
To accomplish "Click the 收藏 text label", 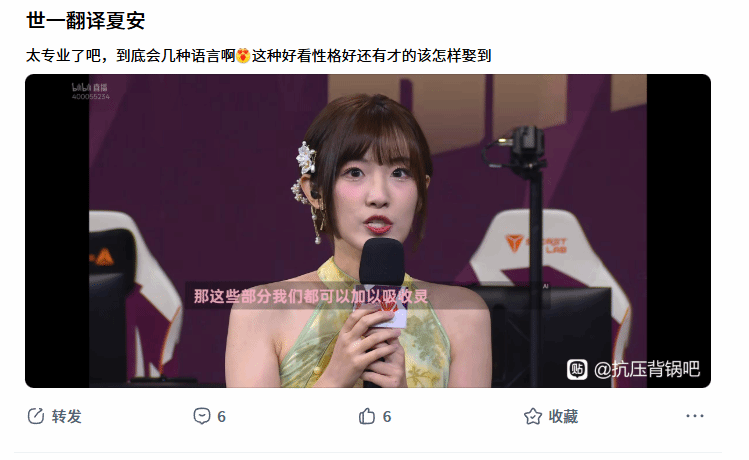I will coord(564,417).
